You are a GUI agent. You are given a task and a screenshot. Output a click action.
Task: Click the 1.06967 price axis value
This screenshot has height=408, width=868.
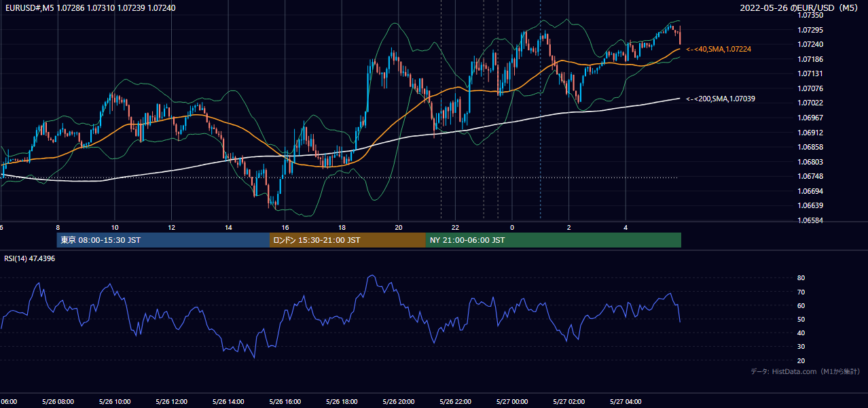810,118
